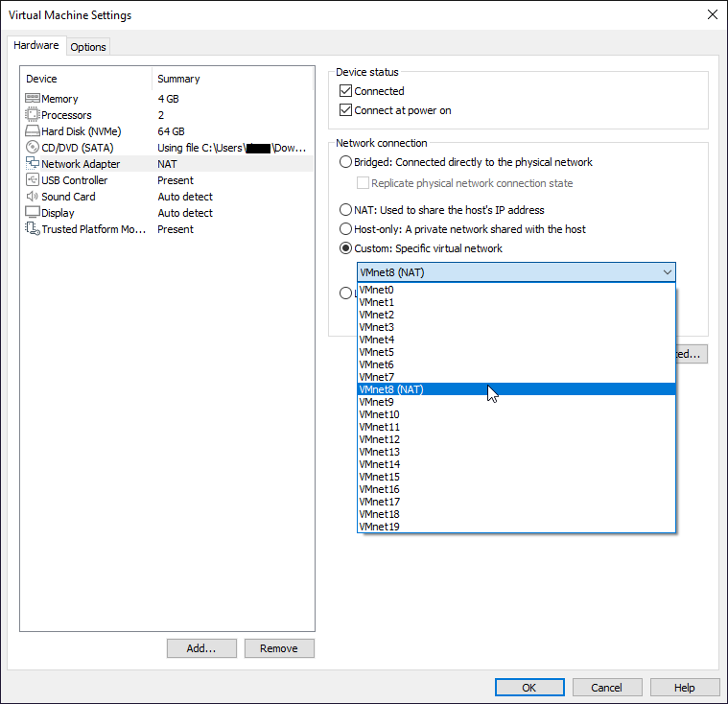728x704 pixels.
Task: Choose VMnet1 from the list
Action: 516,302
